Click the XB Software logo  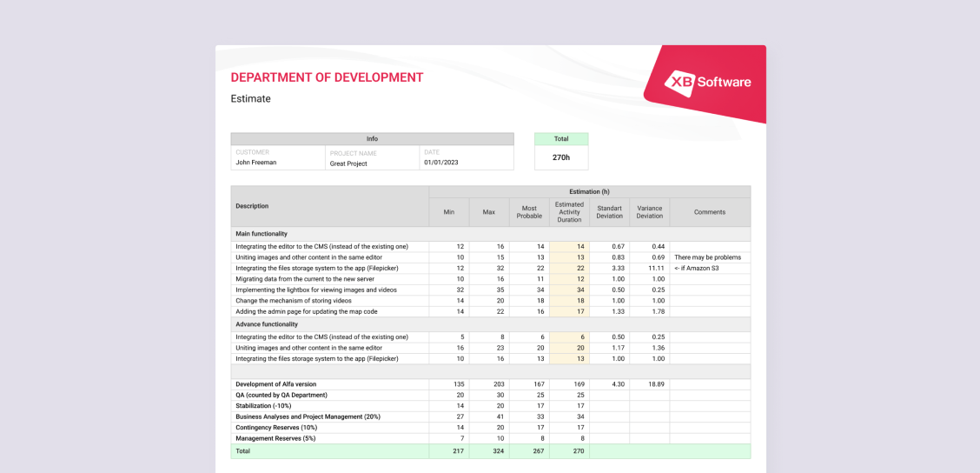(x=707, y=82)
